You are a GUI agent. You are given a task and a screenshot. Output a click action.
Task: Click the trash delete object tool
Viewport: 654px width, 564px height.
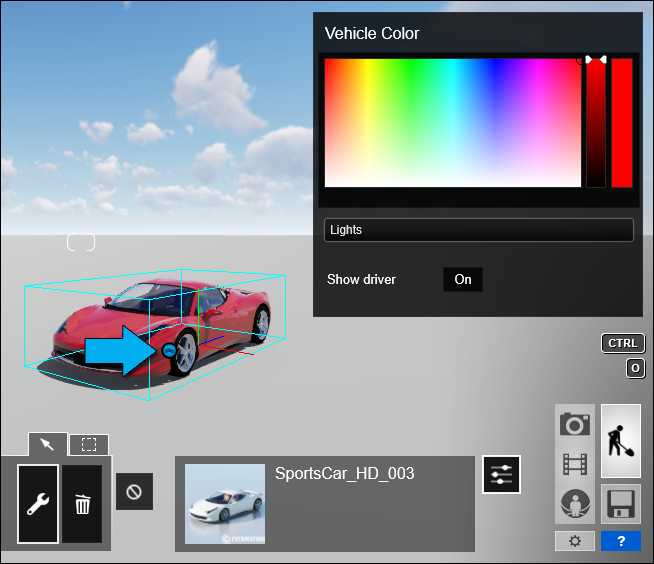click(x=82, y=504)
